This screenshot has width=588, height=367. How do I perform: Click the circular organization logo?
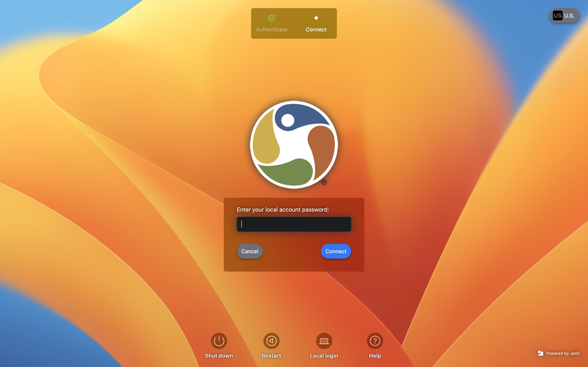tap(294, 145)
